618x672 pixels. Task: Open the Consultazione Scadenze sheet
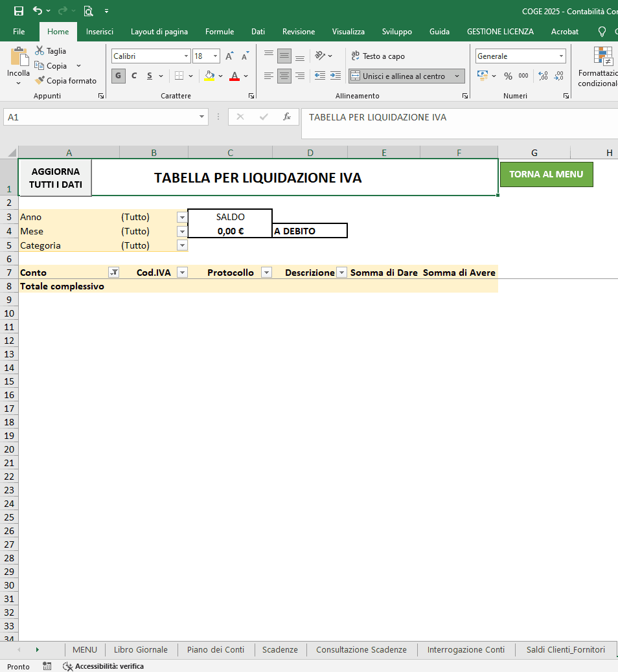[x=361, y=650]
